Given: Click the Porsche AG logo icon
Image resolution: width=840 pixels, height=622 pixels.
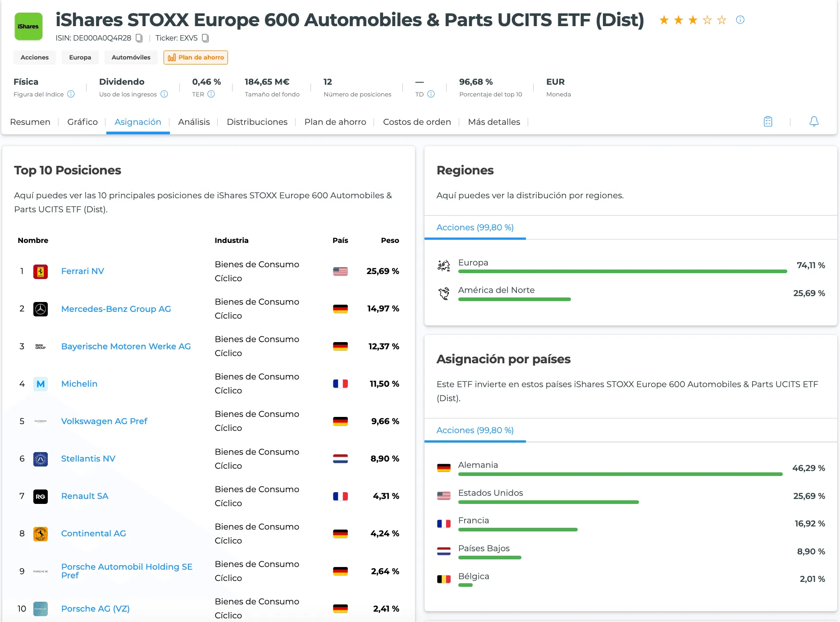Looking at the screenshot, I should pyautogui.click(x=41, y=609).
